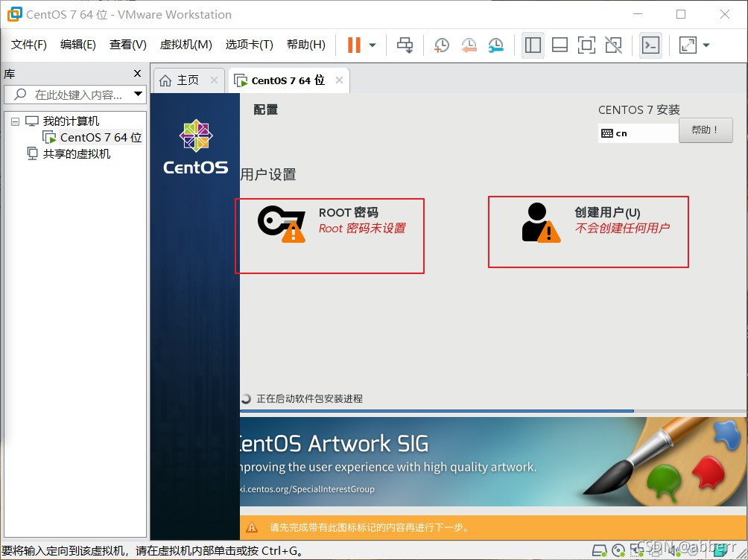
Task: Click the CD/DVD status icon
Action: tap(618, 550)
